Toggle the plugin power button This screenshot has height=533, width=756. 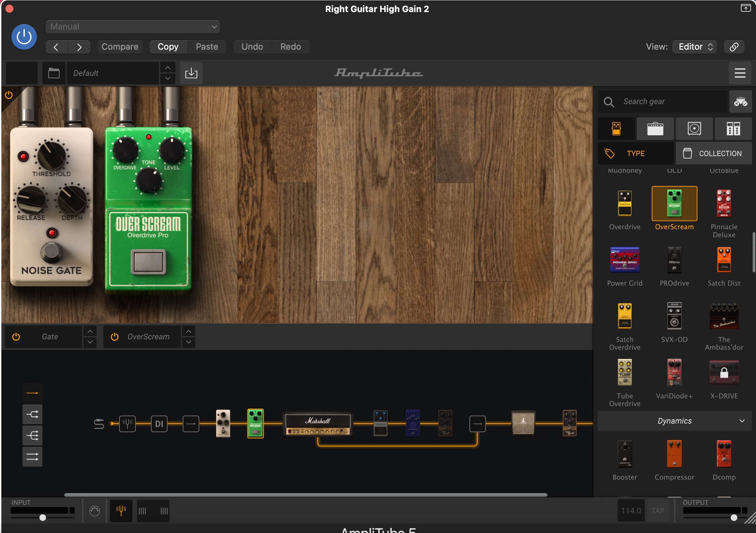(24, 37)
